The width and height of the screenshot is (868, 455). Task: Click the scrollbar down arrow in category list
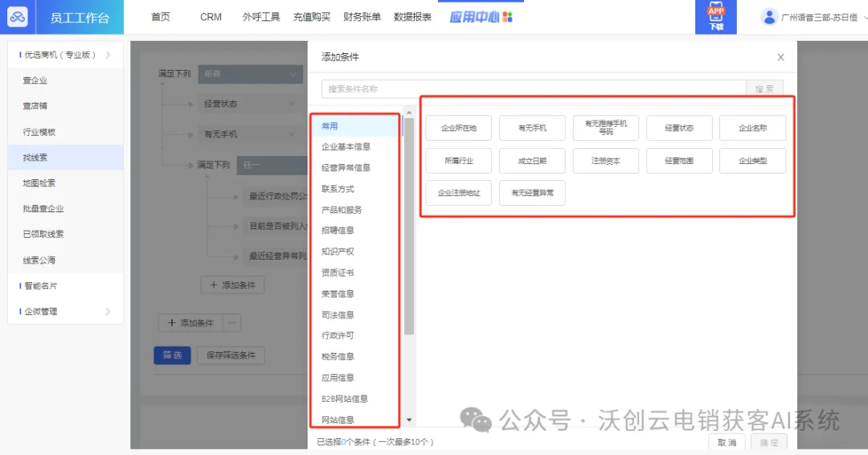click(409, 420)
